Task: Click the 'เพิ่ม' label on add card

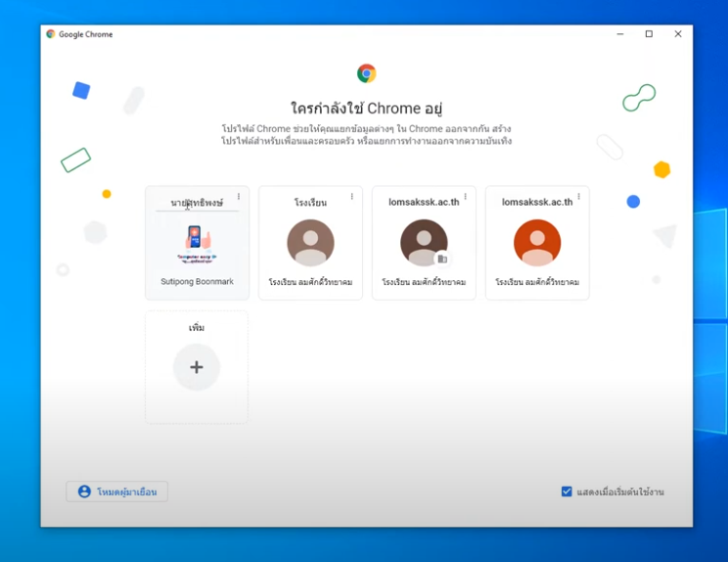Action: coord(197,327)
